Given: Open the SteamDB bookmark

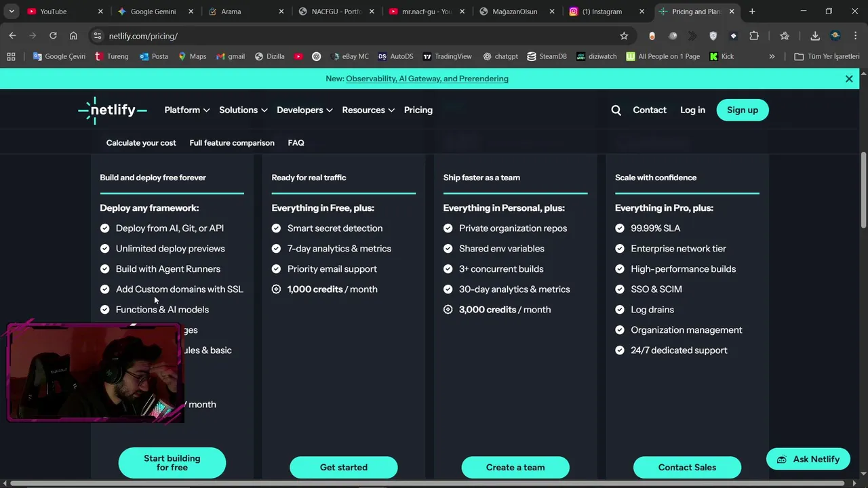Looking at the screenshot, I should (x=547, y=56).
